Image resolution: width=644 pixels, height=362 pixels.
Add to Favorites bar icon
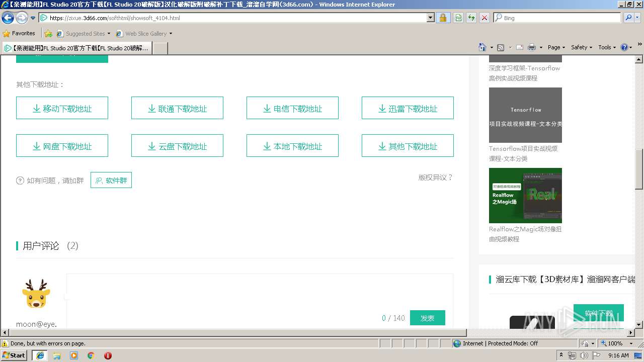[48, 34]
